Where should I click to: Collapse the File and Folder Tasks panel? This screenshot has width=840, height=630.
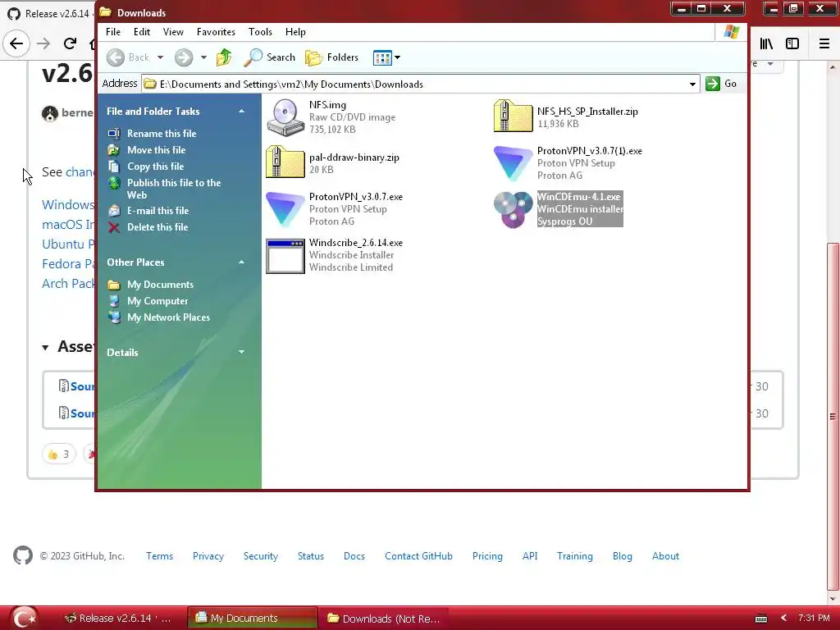click(242, 111)
